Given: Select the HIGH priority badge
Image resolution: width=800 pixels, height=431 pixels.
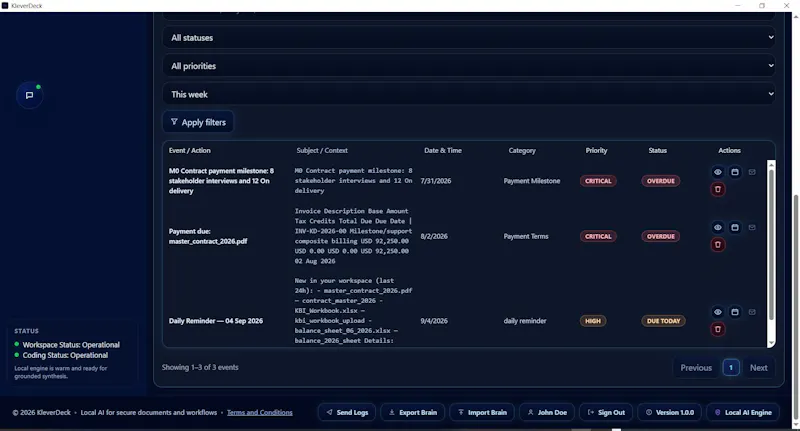Looking at the screenshot, I should pos(593,321).
